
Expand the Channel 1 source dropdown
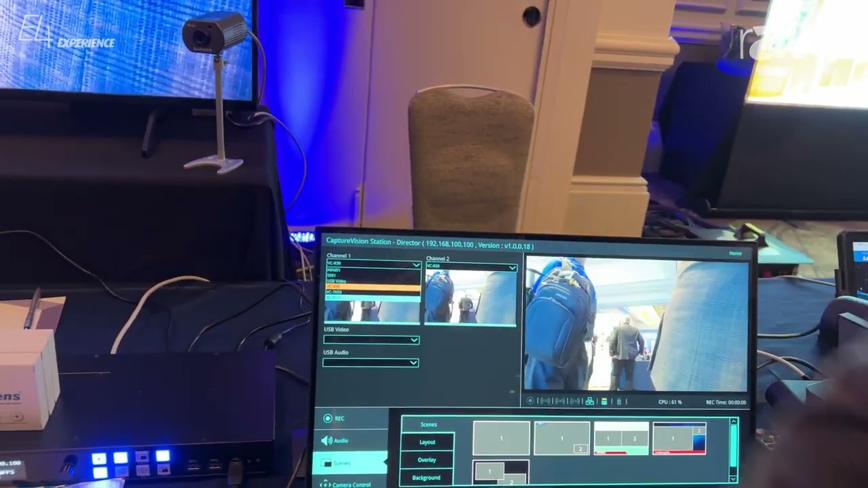click(x=374, y=264)
